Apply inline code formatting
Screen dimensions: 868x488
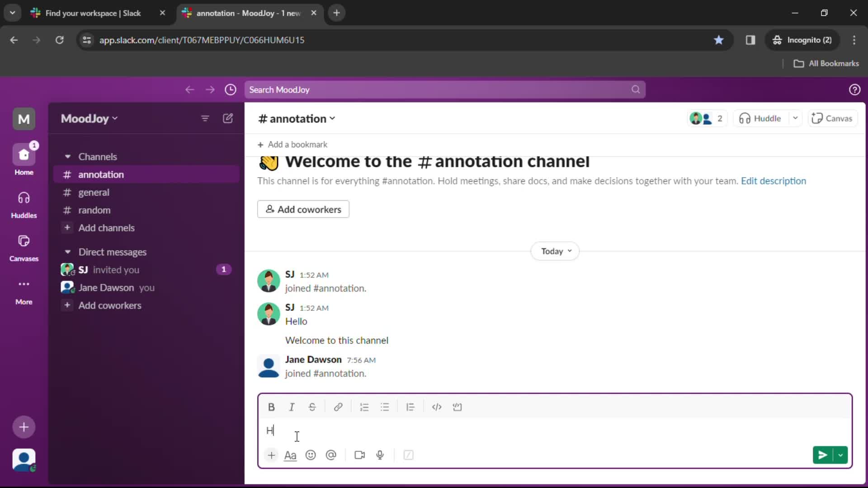click(436, 407)
